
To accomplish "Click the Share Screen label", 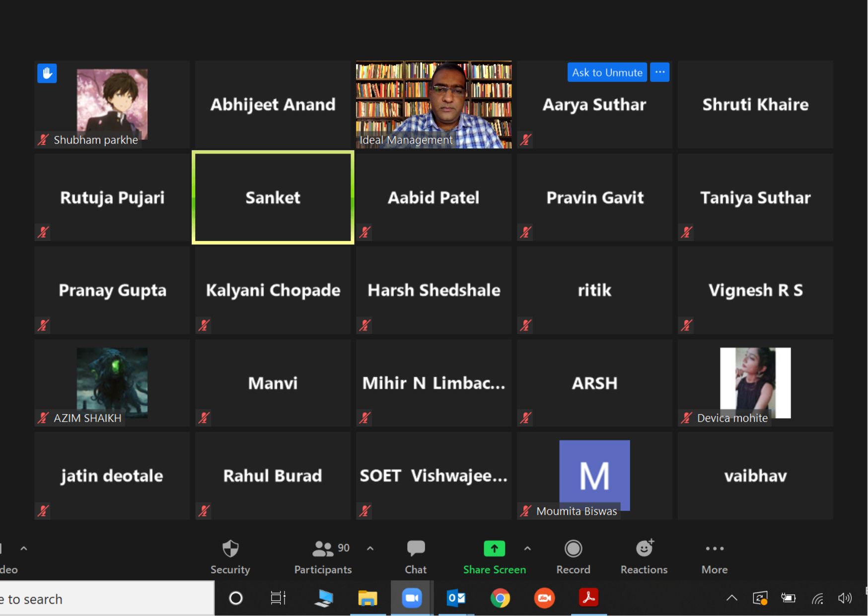I will [x=495, y=570].
